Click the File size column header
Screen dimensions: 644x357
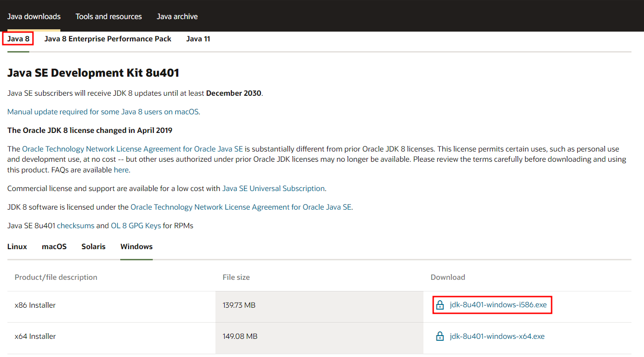[236, 277]
